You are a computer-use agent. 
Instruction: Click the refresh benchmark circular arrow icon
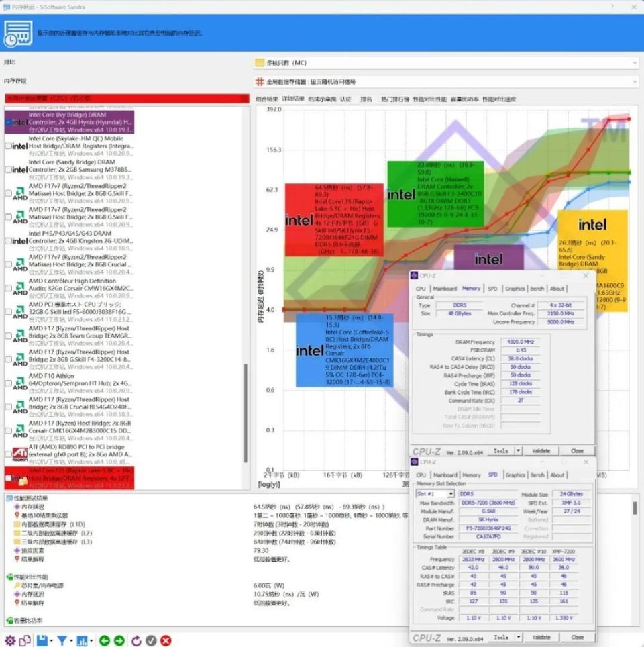tap(136, 640)
